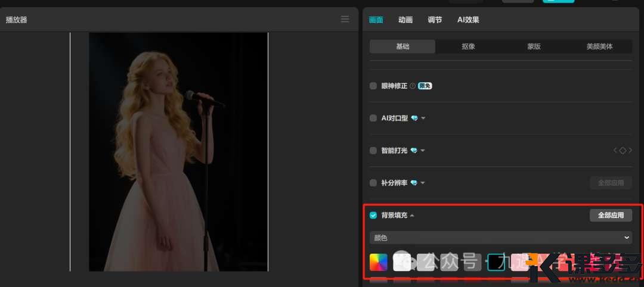Viewport: 644px width, 287px height.
Task: Switch to the 画面 tab
Action: pyautogui.click(x=376, y=20)
